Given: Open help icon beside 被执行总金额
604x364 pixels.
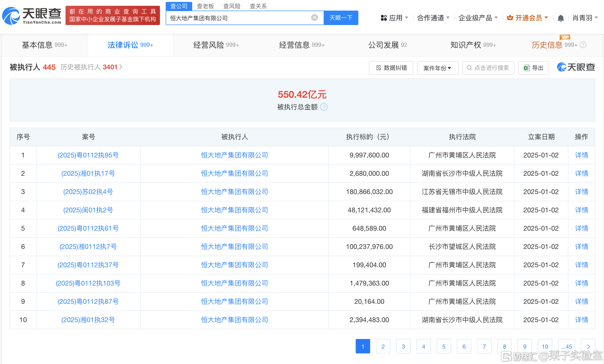Looking at the screenshot, I should click(x=324, y=107).
